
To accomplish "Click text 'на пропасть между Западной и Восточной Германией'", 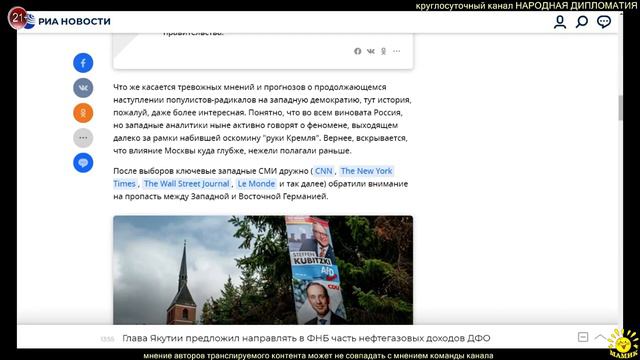I will tap(220, 196).
